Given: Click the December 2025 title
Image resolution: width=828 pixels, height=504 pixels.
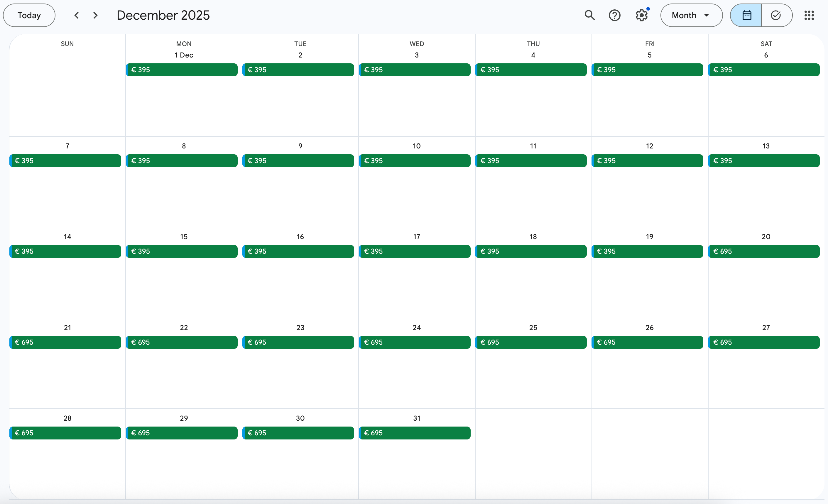Looking at the screenshot, I should [x=163, y=15].
